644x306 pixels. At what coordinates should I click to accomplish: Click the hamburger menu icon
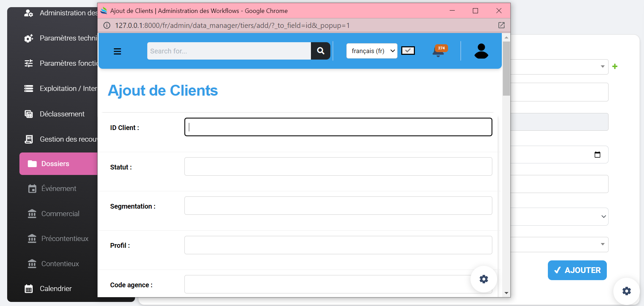[x=117, y=51]
